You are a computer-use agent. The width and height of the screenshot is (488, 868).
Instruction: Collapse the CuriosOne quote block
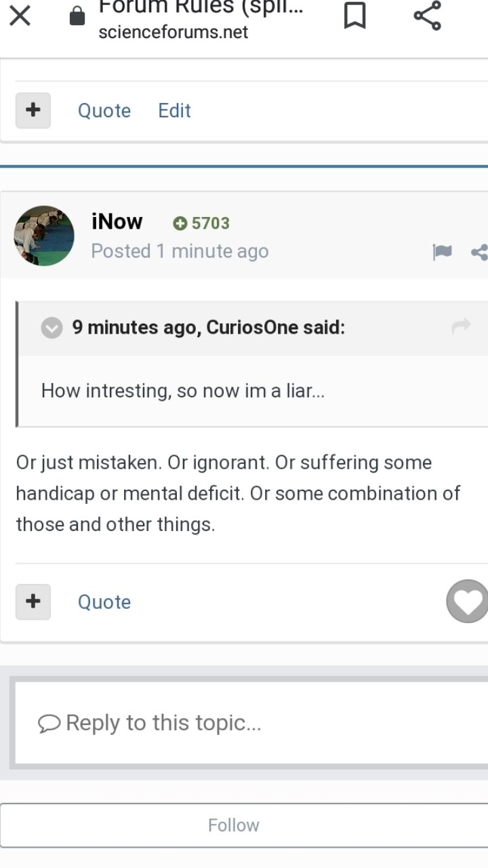click(x=52, y=328)
